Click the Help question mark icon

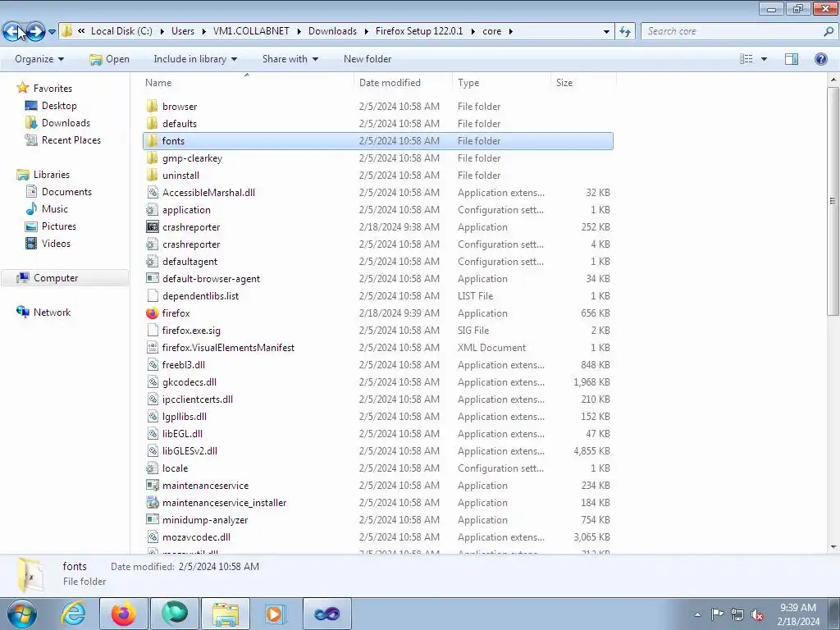(820, 59)
